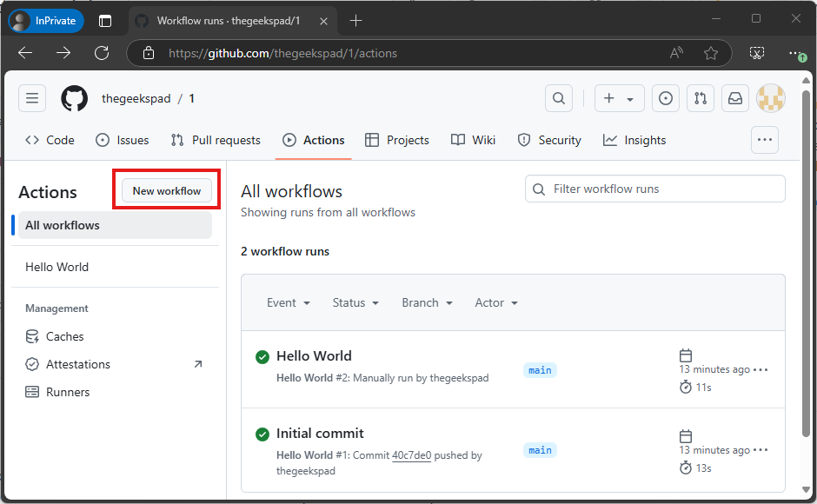
Task: Click the scrollbar down arrow
Action: coord(806,489)
